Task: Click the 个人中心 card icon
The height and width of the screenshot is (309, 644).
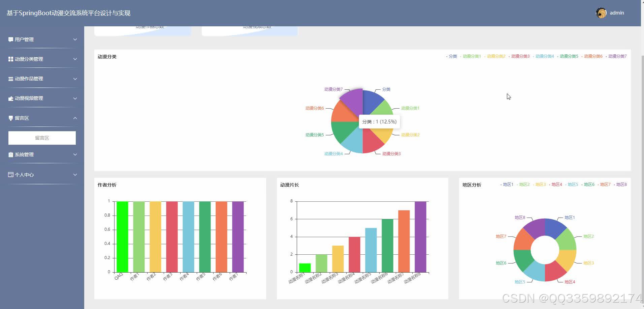Action: (11, 174)
